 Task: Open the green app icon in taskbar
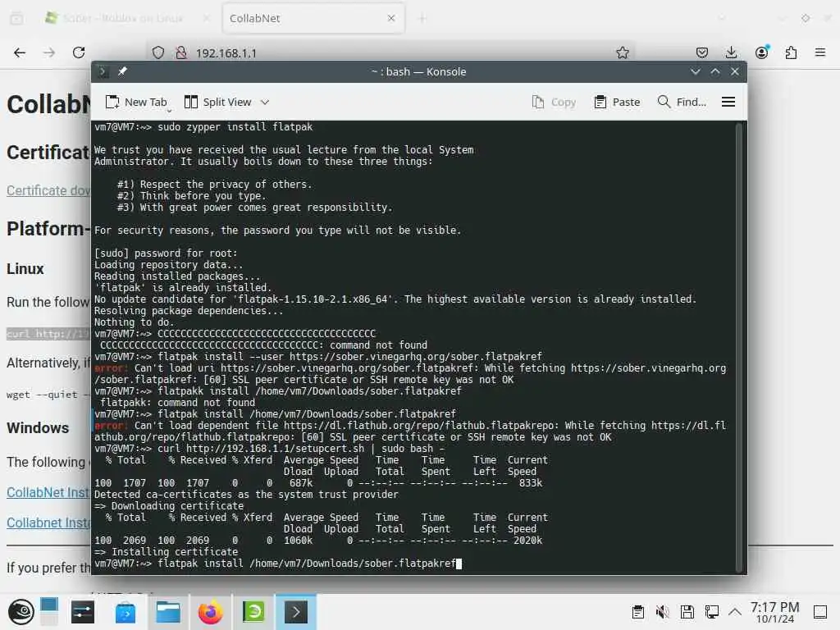coord(253,612)
